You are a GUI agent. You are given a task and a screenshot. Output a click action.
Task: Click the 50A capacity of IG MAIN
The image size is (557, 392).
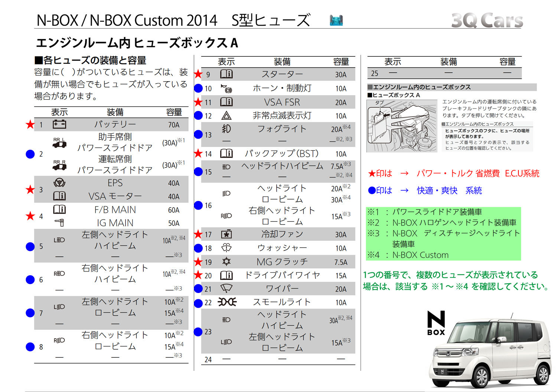[174, 223]
